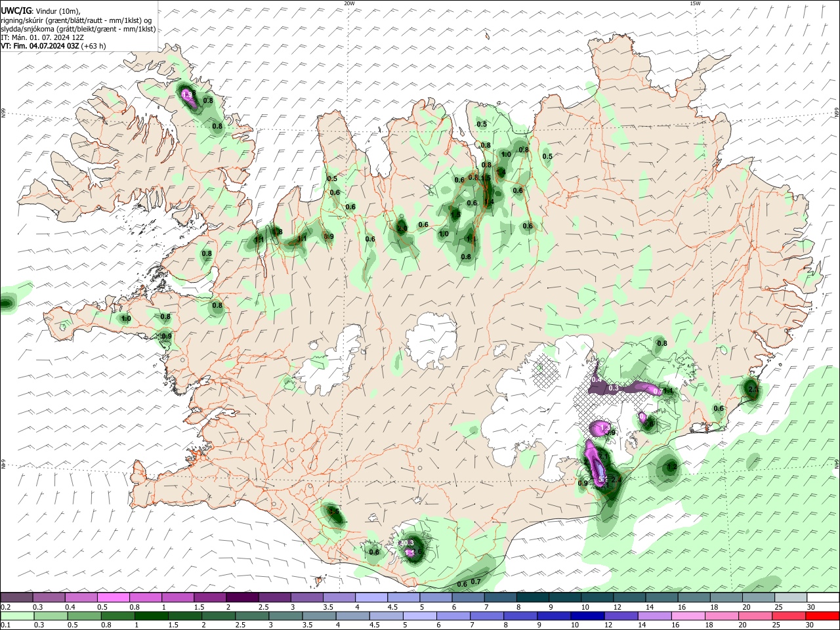Click the 'VT: Fim. 04.07.2024 03Z (+63 h)' line

53,46
